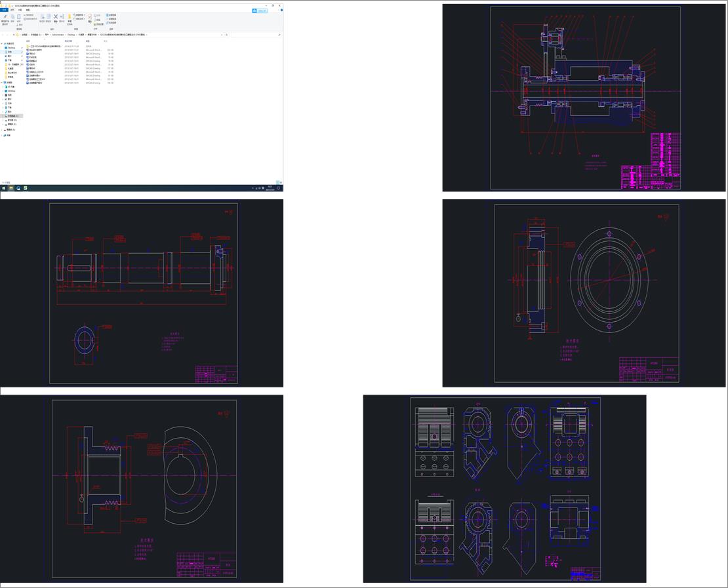This screenshot has width=728, height=588.
Task: Click the Delete X icon in the ribbon
Action: point(56,16)
